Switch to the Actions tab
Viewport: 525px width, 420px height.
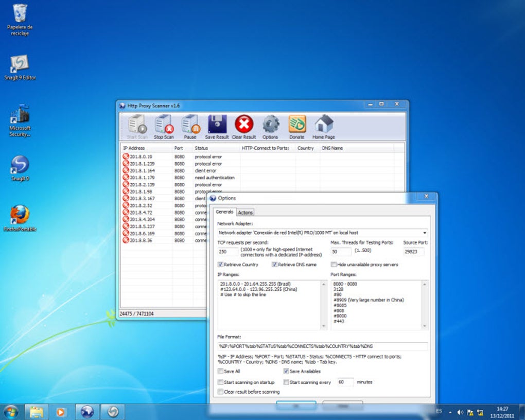(245, 213)
